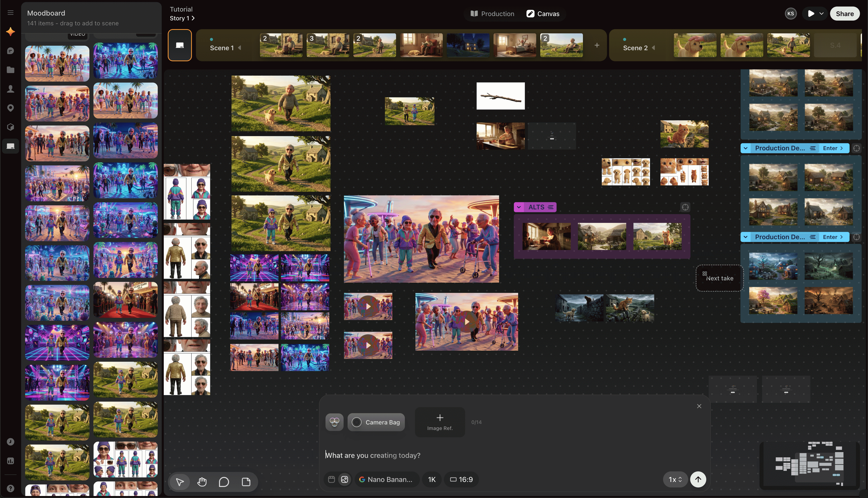Add a shot with Scene 1's plus button
The width and height of the screenshot is (868, 498).
tap(597, 45)
